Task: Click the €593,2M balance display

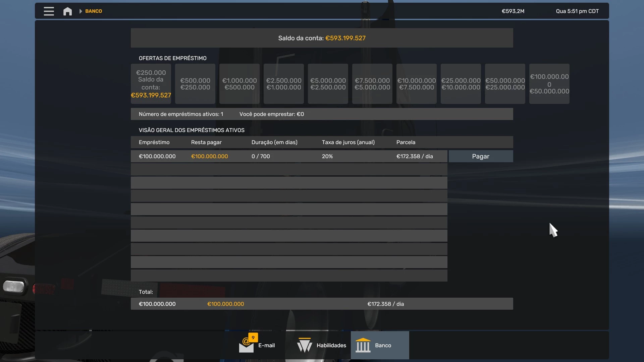Action: pyautogui.click(x=513, y=11)
